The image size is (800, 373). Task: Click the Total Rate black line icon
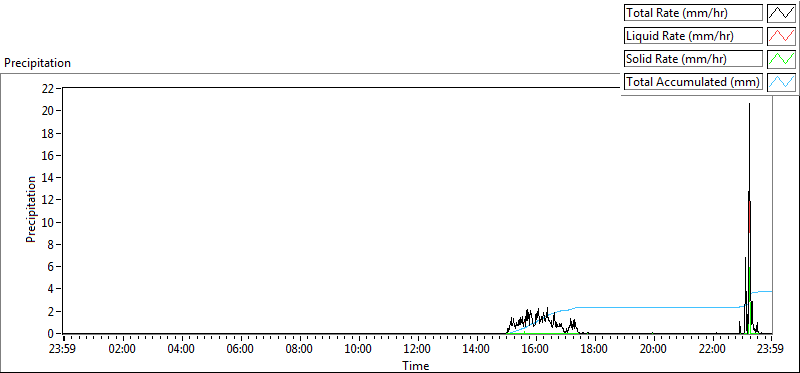[x=782, y=13]
